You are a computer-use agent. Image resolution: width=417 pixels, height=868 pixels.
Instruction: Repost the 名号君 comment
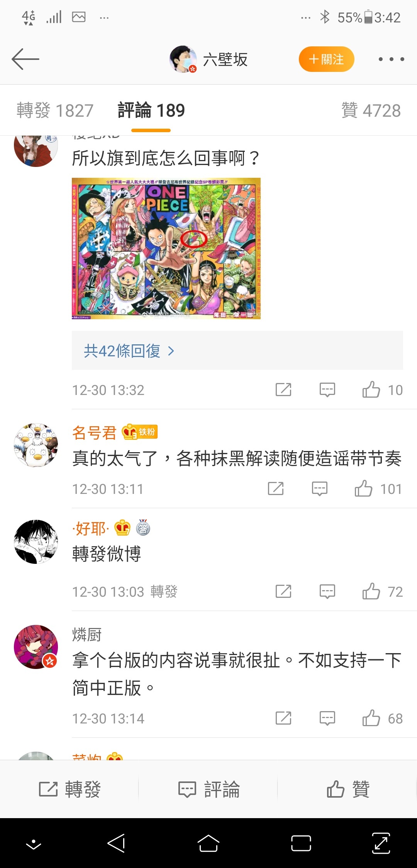pyautogui.click(x=276, y=488)
